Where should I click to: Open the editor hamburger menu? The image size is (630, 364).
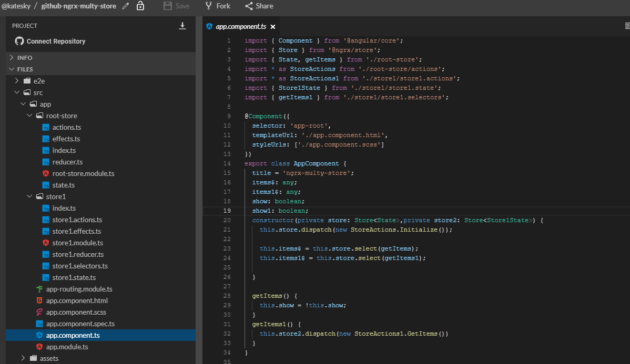point(626,25)
